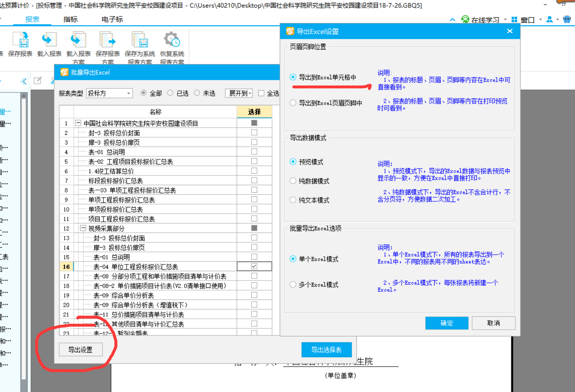Click the 保存报表 toolbar icon
The width and height of the screenshot is (575, 392).
(21, 40)
